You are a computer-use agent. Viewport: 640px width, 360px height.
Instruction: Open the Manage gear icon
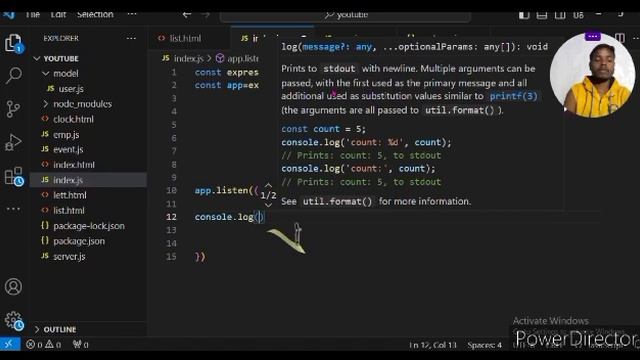click(14, 321)
